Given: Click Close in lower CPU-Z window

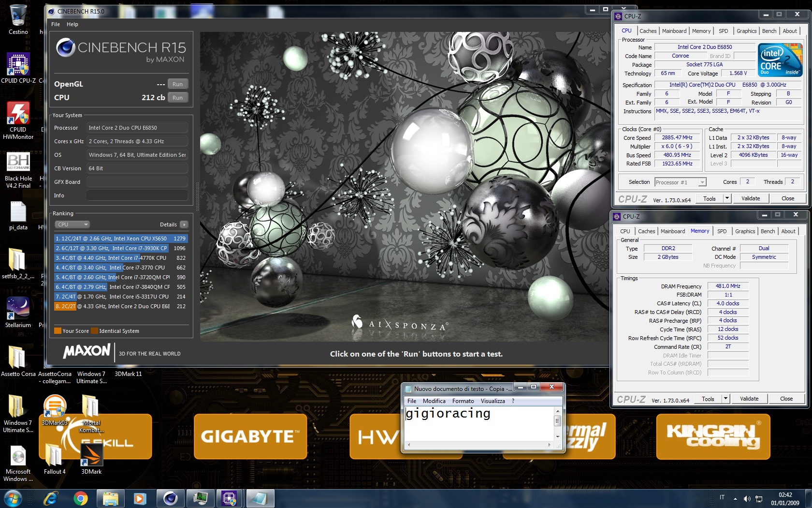Looking at the screenshot, I should tap(786, 399).
